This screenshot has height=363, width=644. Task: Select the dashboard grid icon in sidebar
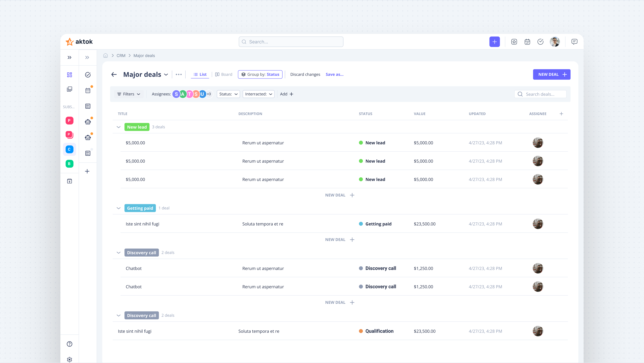(69, 74)
